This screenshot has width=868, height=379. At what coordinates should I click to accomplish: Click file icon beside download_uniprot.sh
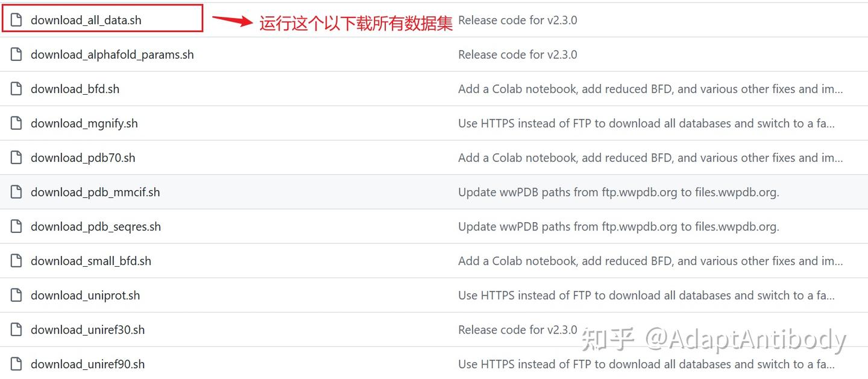(x=16, y=295)
